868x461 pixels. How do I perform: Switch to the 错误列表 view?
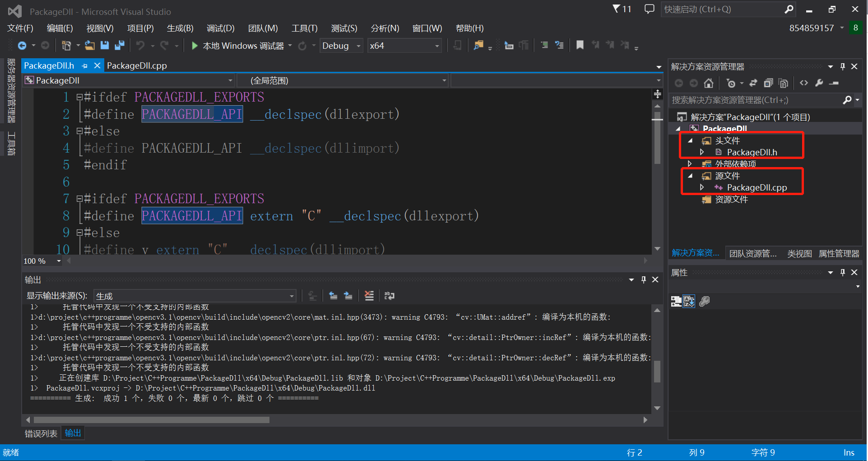pos(41,433)
